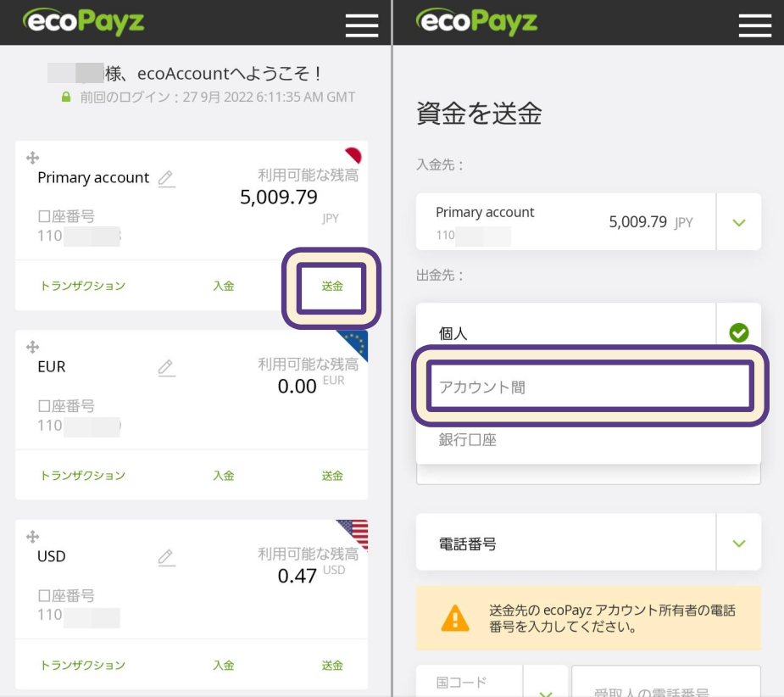Click the Primary account selector in 資金を送金
The width and height of the screenshot is (784, 697).
pyautogui.click(x=588, y=222)
